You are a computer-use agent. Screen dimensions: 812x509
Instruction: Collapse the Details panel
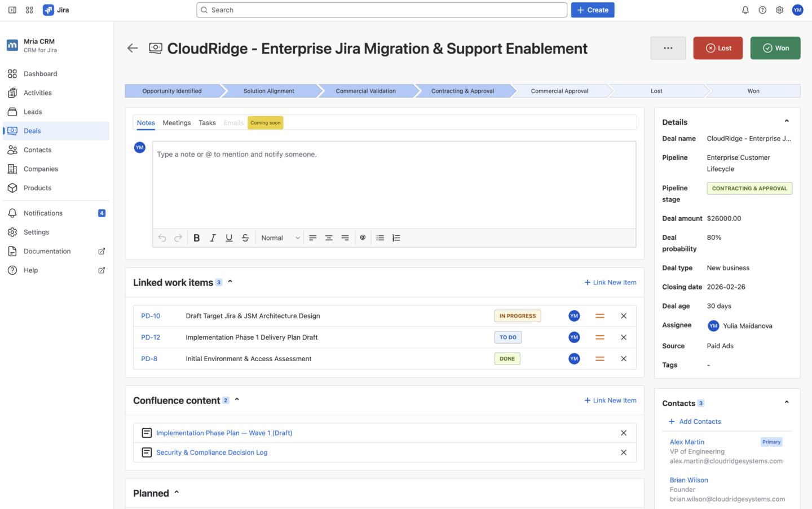pos(787,120)
